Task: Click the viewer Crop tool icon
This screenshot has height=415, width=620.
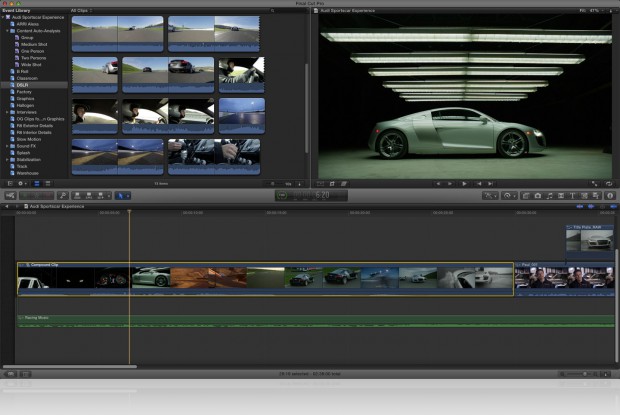Action: (332, 184)
